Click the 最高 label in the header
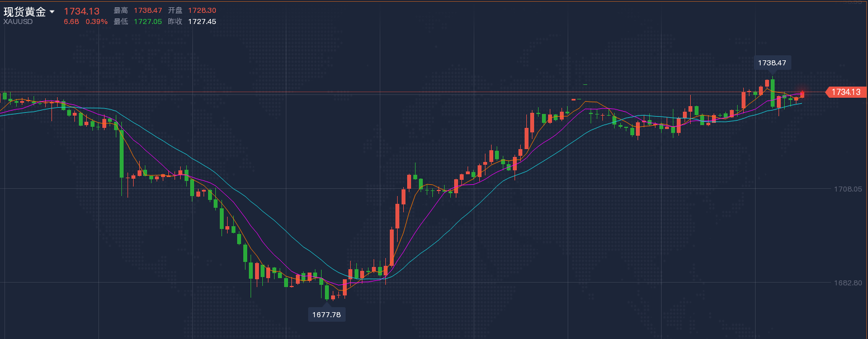This screenshot has width=868, height=339. coord(120,11)
